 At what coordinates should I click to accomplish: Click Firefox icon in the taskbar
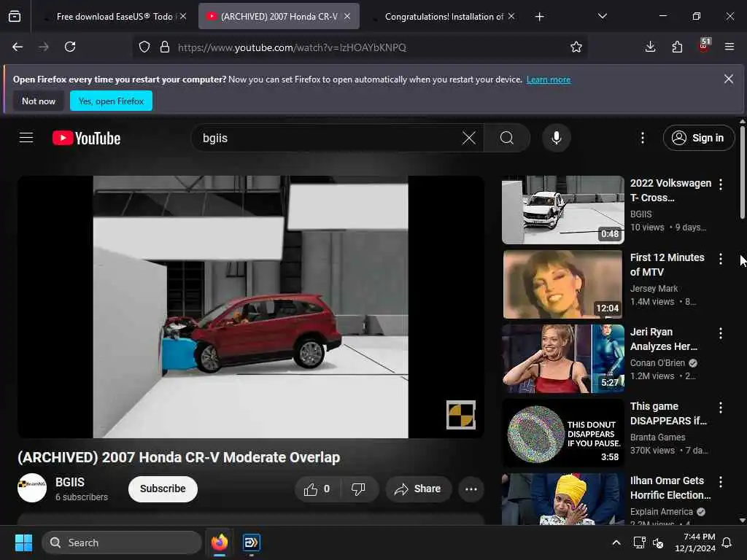[x=219, y=542]
